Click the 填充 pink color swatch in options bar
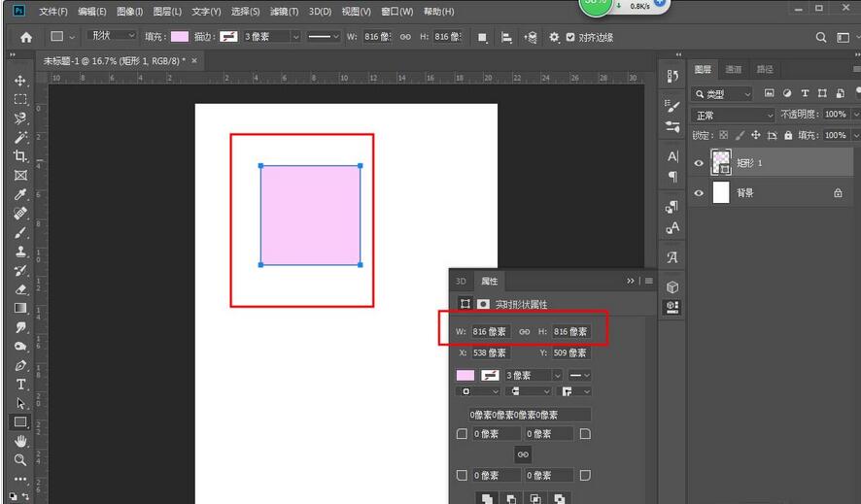 click(180, 37)
